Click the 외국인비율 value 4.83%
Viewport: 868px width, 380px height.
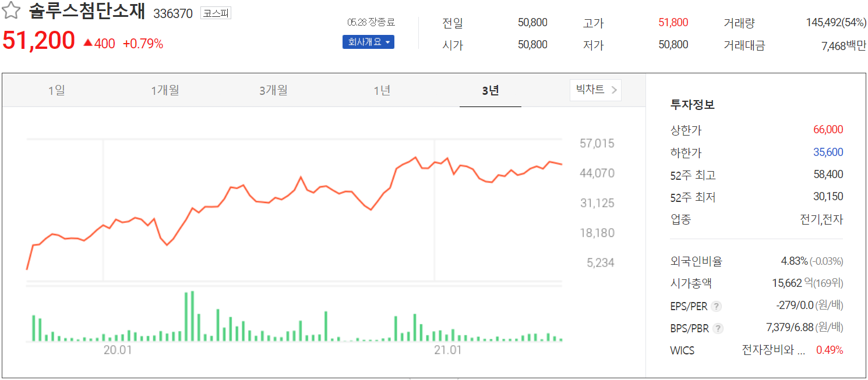click(794, 261)
